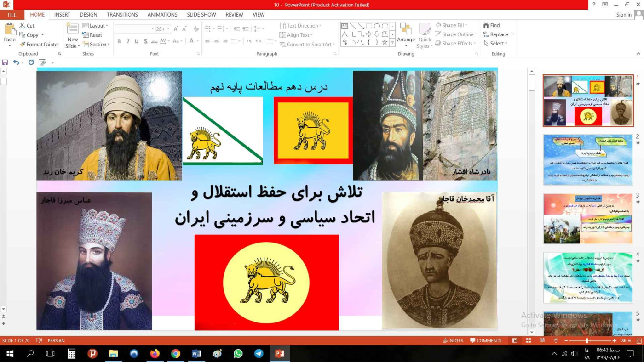Click the Sign in link

(624, 15)
